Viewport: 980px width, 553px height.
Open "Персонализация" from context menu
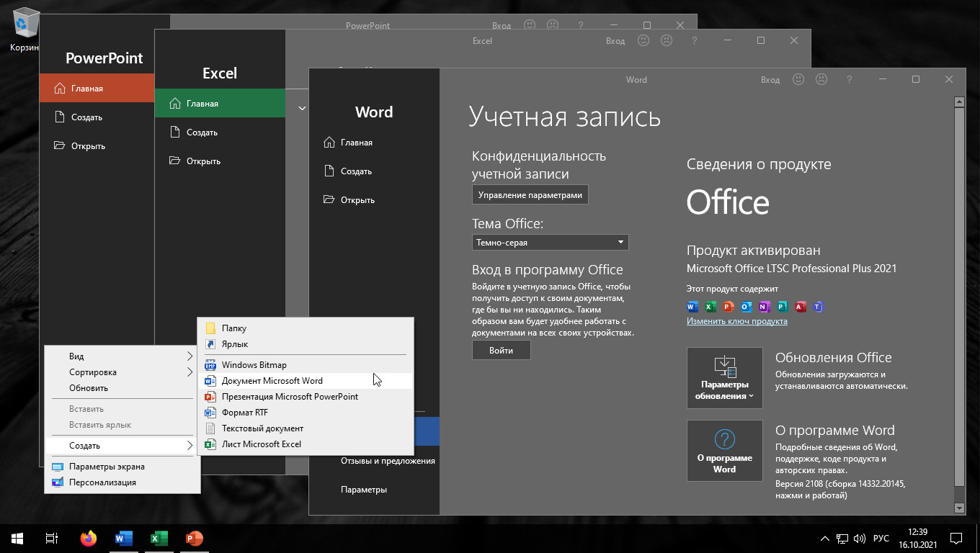point(122,482)
